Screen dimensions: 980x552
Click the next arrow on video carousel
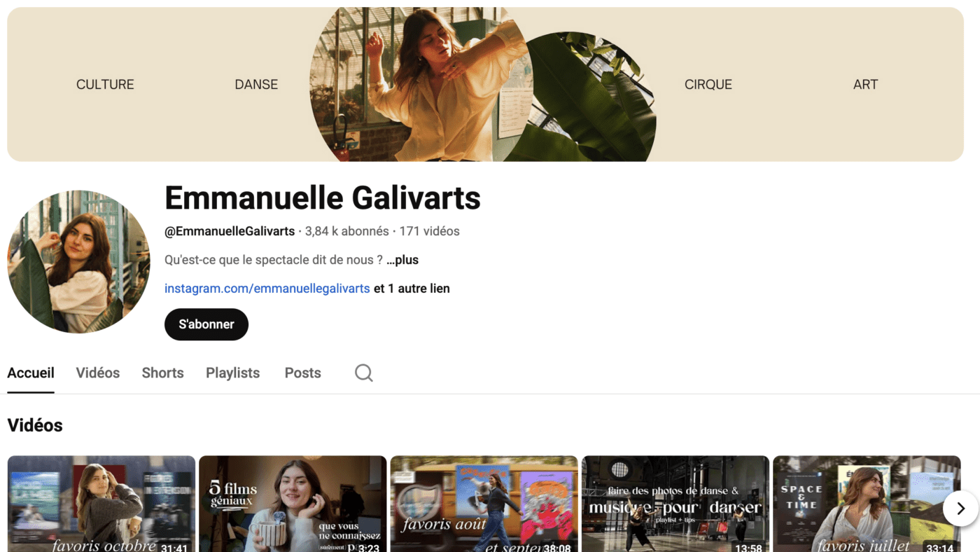[x=961, y=508]
